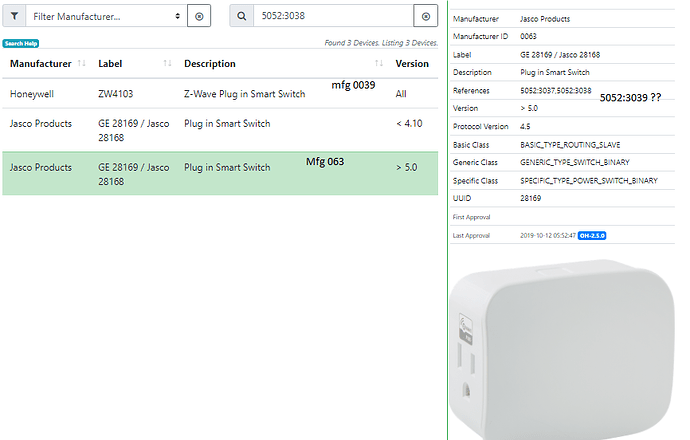The height and width of the screenshot is (440, 690).
Task: Select Jasco Products row with version < 4.10
Action: [220, 130]
